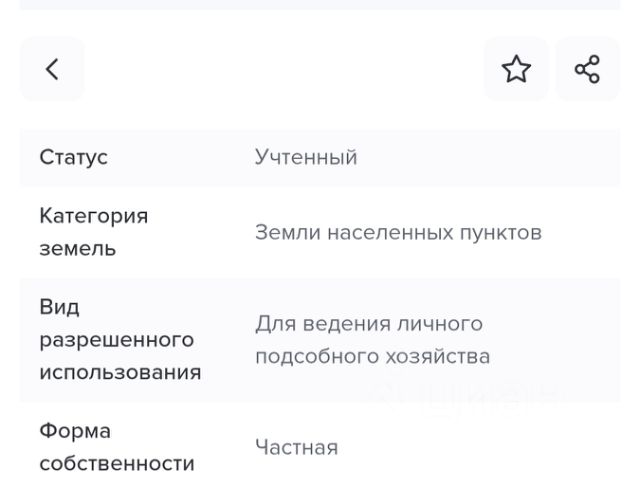The width and height of the screenshot is (640, 480).
Task: Click the "Категория земель" label
Action: (x=93, y=232)
